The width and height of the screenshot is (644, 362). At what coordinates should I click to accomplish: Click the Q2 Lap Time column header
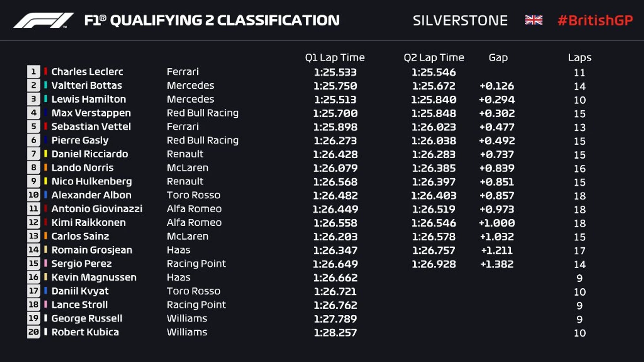click(x=434, y=58)
